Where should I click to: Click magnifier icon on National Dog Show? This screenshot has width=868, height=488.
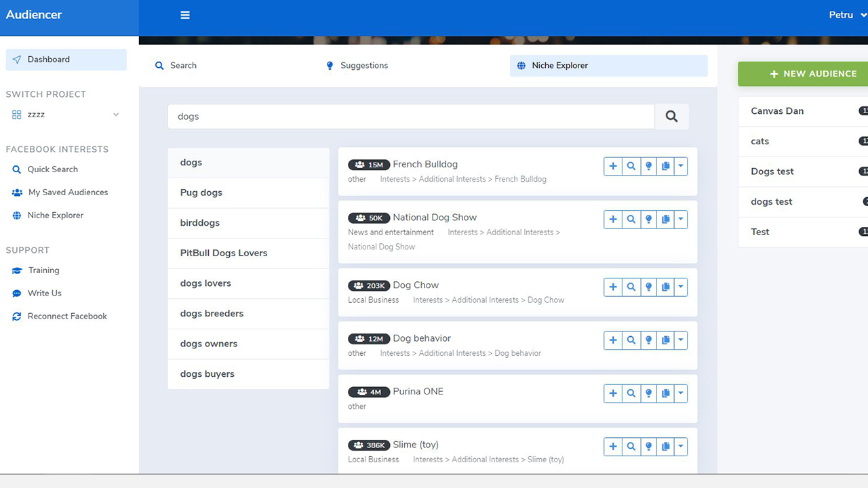(631, 220)
